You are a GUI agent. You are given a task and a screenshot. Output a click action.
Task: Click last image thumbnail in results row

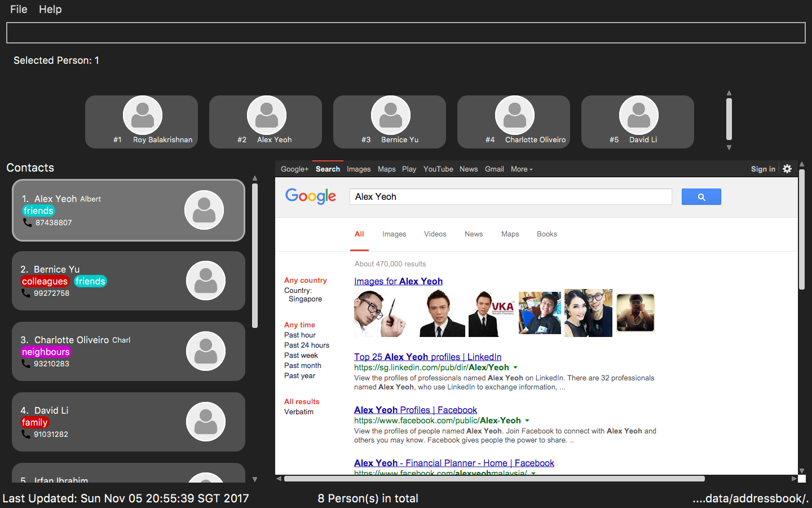(x=636, y=312)
